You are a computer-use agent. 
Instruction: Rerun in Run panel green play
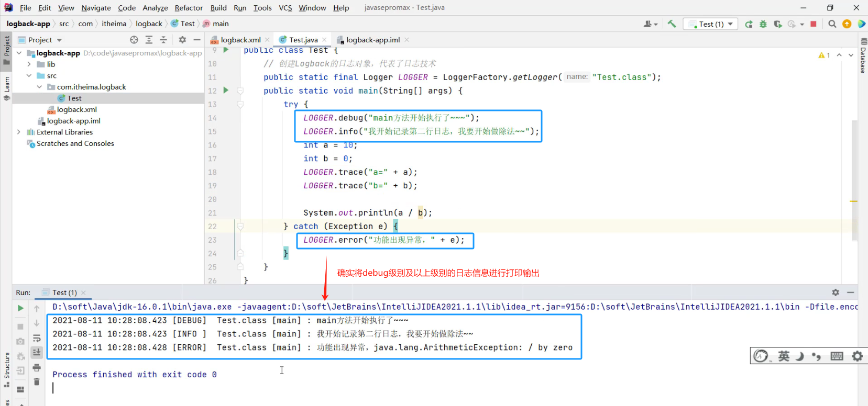pyautogui.click(x=20, y=308)
